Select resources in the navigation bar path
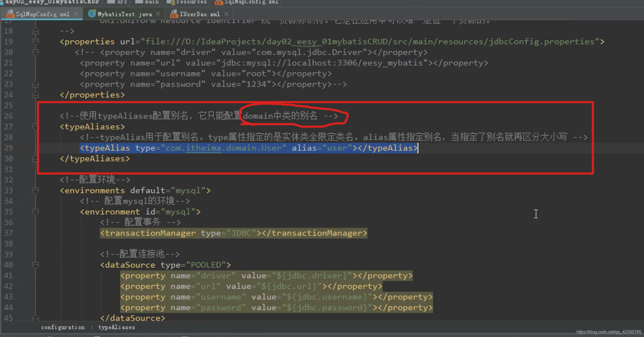The image size is (644, 337). pyautogui.click(x=191, y=2)
